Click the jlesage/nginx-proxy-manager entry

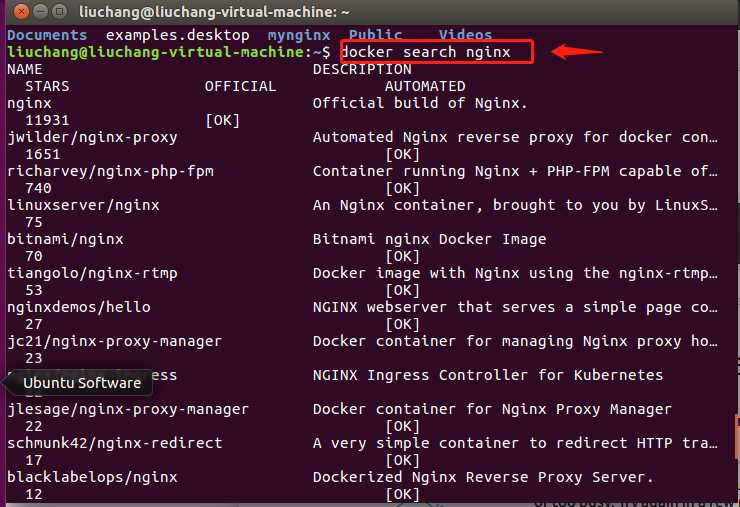click(x=128, y=409)
